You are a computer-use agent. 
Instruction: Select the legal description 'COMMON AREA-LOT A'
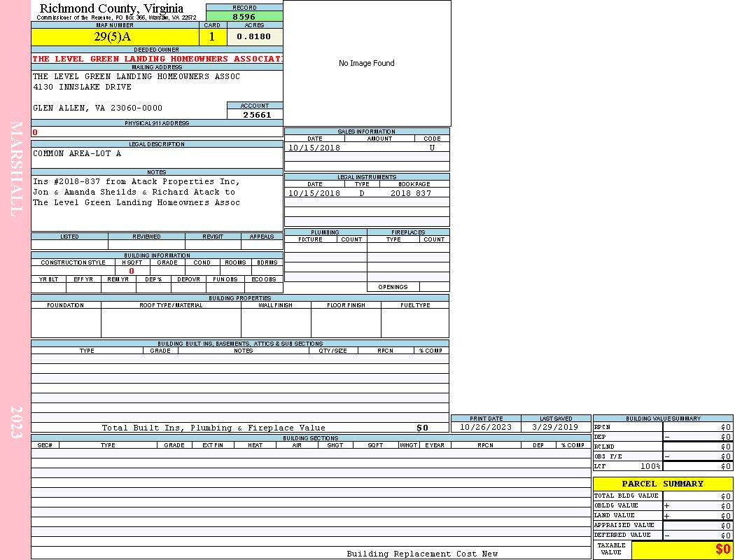tap(77, 153)
